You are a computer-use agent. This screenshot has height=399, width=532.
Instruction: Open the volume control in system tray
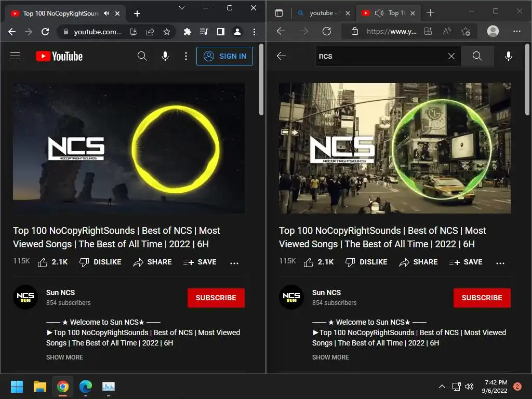click(x=469, y=387)
